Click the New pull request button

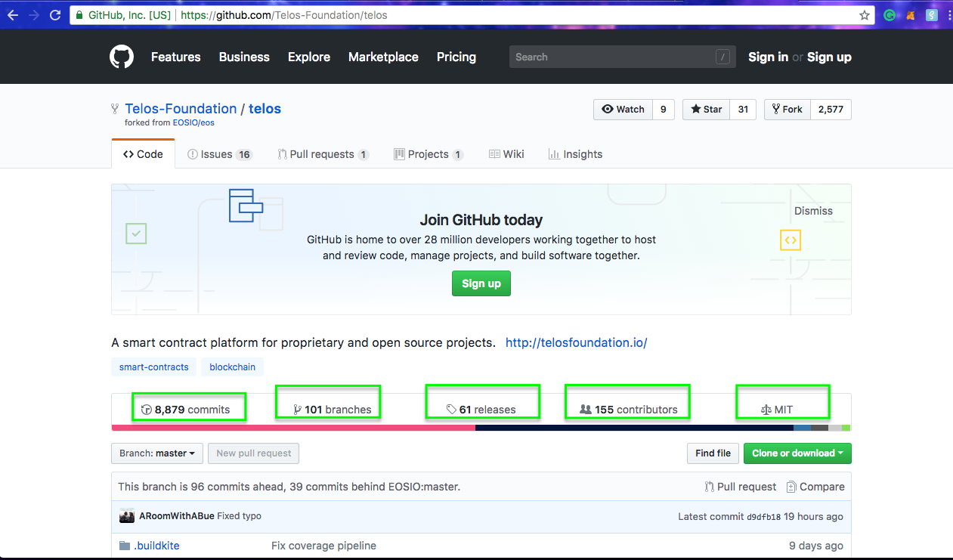pos(254,453)
